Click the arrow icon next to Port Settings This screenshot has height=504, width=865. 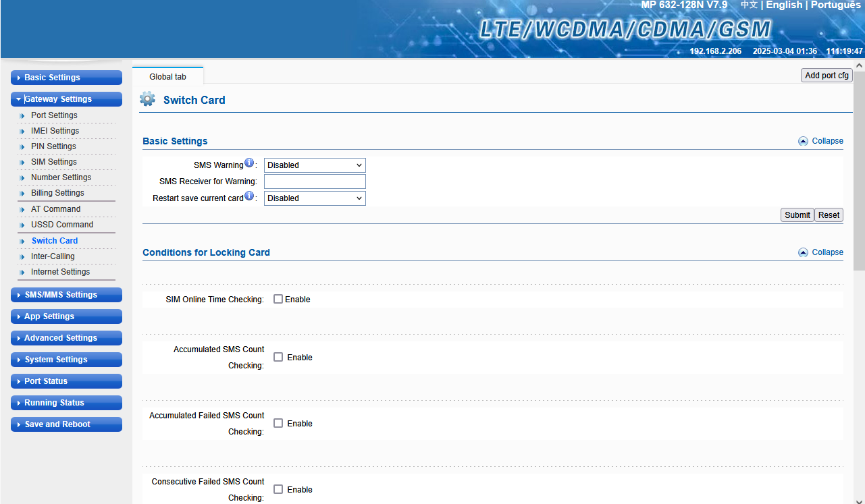(22, 116)
